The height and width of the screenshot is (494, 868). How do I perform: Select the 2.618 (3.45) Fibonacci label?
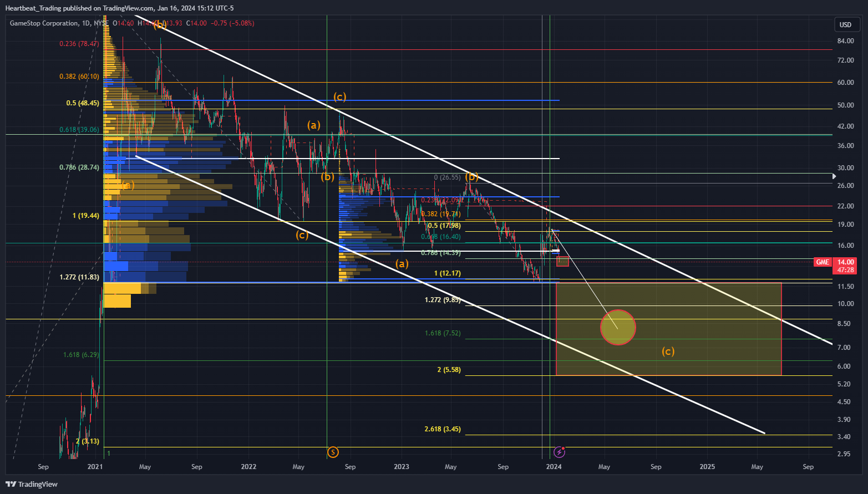tap(443, 429)
